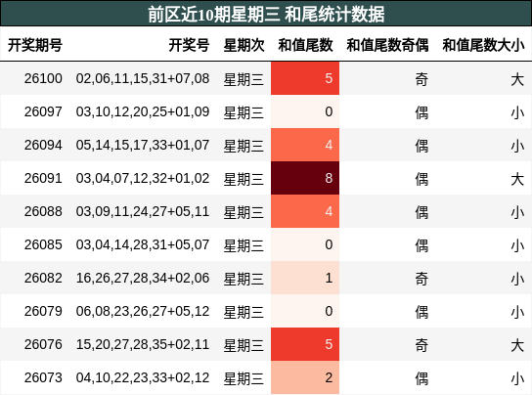Select issue number 26100
The width and height of the screenshot is (532, 395).
coord(43,79)
